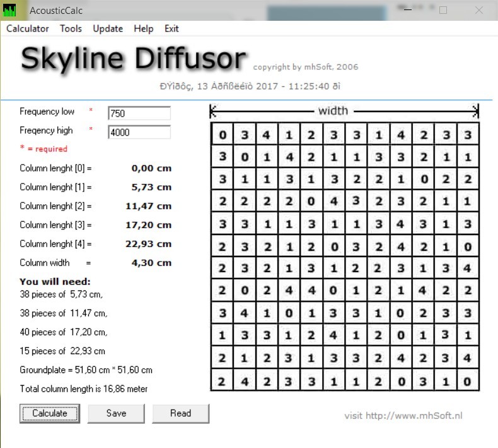Open the Update menu
498x448 pixels.
tap(108, 28)
